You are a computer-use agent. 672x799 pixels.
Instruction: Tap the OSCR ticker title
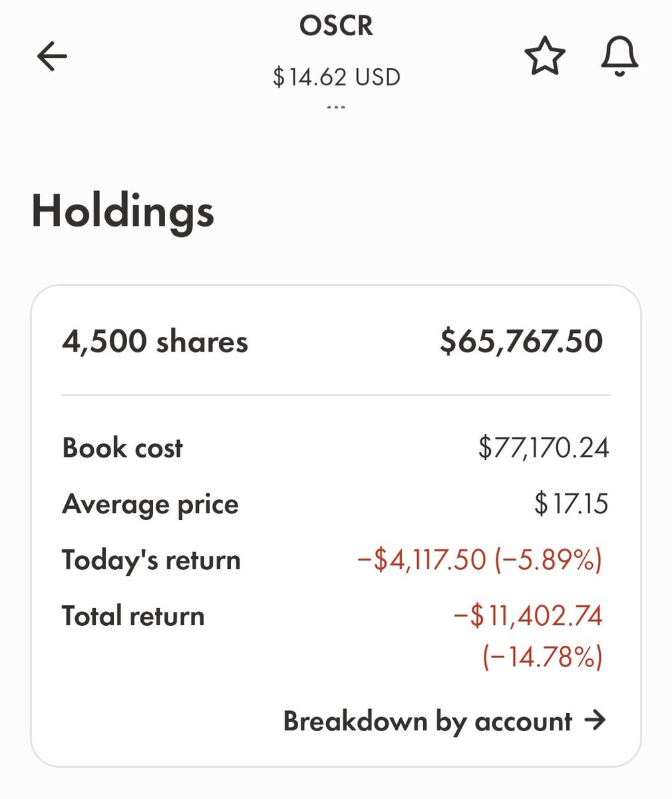[336, 26]
